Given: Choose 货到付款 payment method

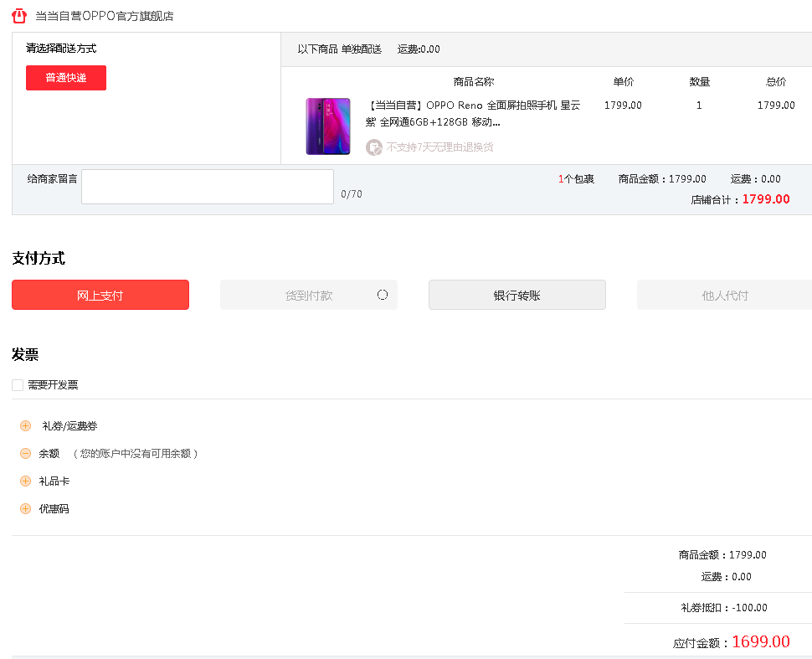Looking at the screenshot, I should click(x=309, y=295).
